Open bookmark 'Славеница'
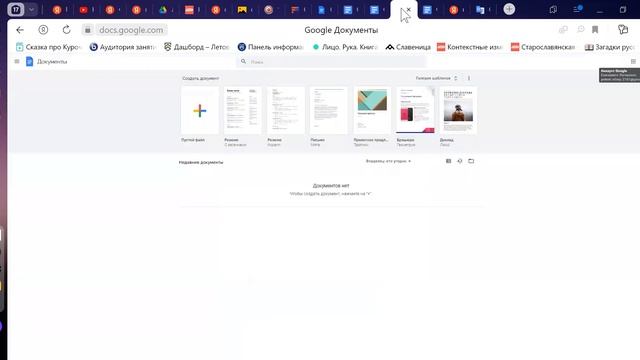 point(408,47)
